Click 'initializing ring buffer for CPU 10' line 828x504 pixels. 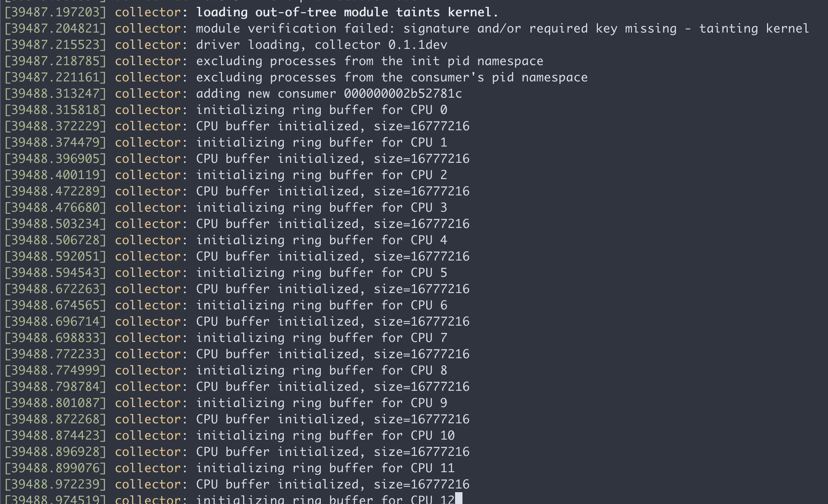(325, 436)
